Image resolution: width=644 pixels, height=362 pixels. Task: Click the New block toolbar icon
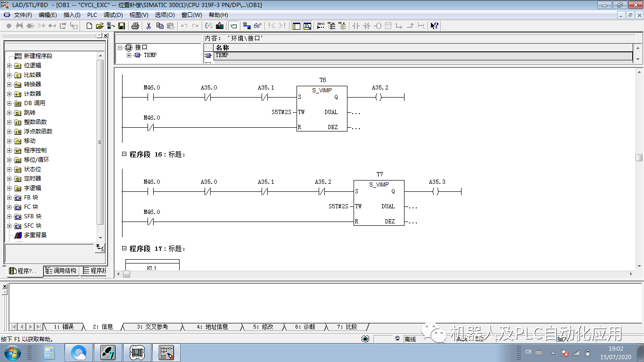tap(90, 26)
